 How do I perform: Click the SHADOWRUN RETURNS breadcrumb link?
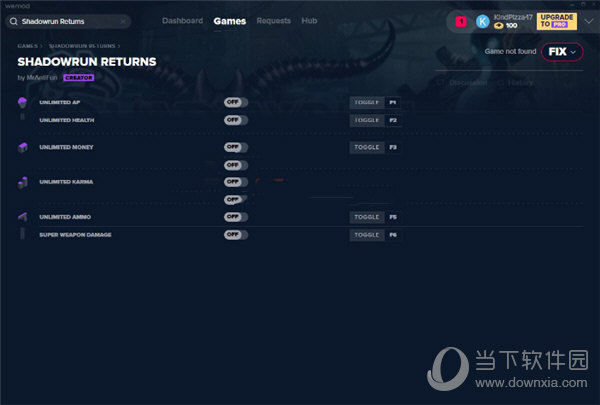(x=82, y=46)
